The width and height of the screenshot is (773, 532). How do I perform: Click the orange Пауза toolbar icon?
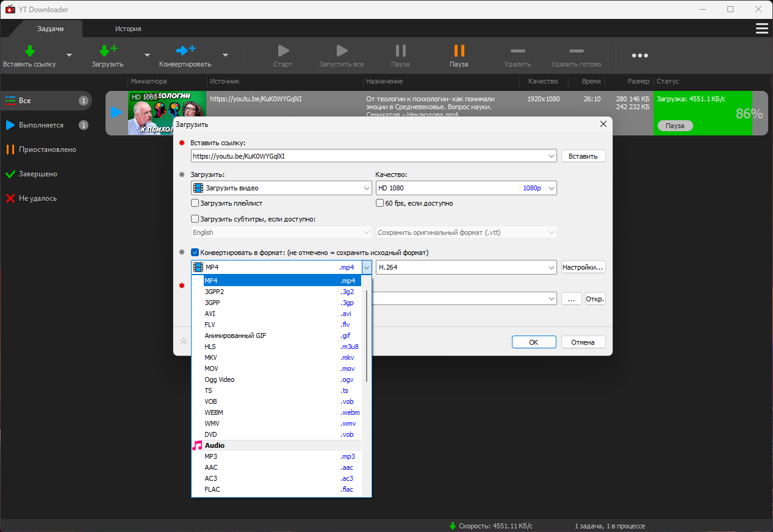click(459, 51)
